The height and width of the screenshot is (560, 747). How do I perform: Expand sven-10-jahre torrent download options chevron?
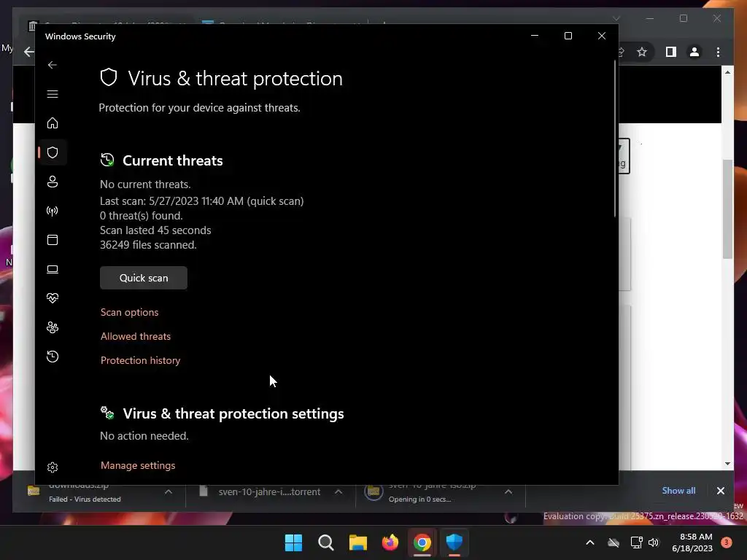338,492
